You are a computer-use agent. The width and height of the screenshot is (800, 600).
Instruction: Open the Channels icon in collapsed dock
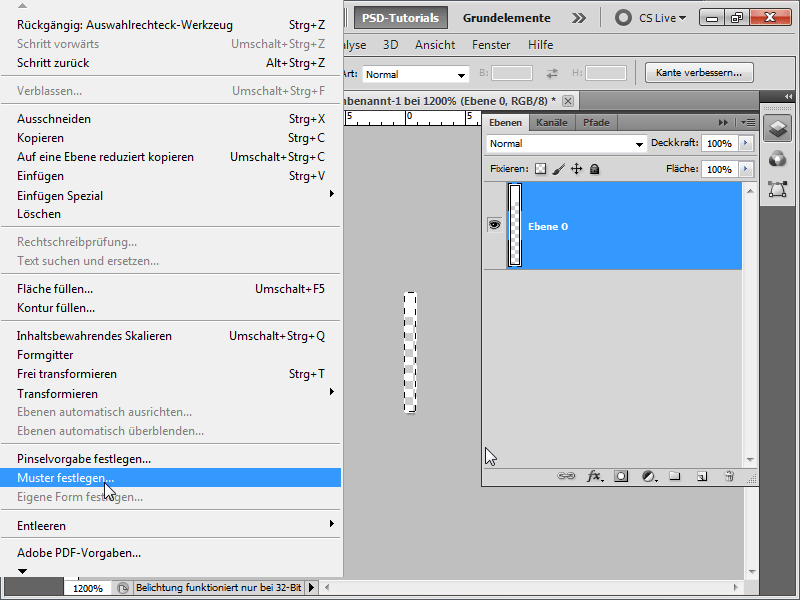778,159
